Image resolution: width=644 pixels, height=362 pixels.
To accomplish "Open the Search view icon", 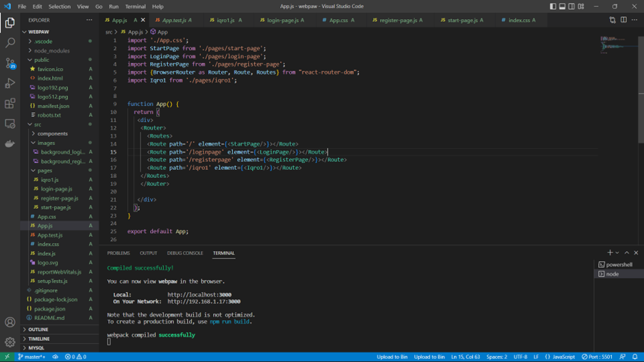I will (x=10, y=42).
